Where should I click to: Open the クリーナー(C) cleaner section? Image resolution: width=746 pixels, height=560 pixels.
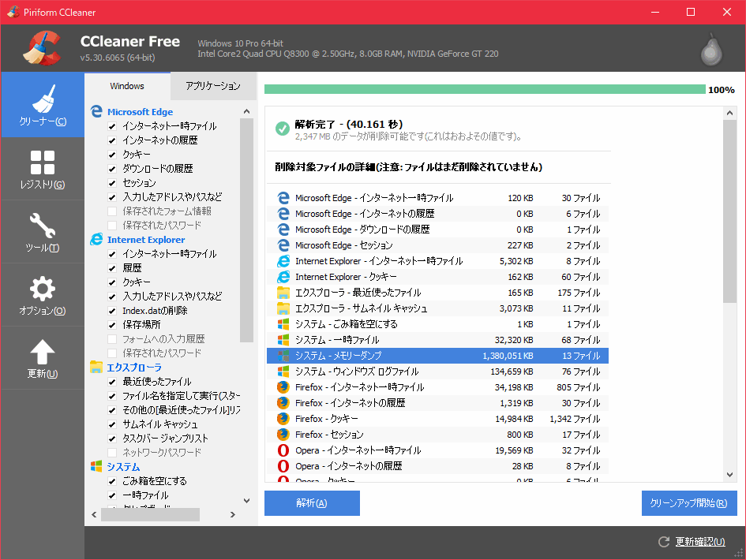(43, 105)
